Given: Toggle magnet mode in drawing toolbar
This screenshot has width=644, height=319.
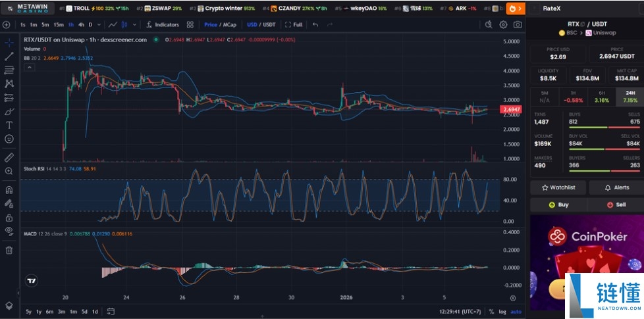Looking at the screenshot, I should (x=9, y=189).
